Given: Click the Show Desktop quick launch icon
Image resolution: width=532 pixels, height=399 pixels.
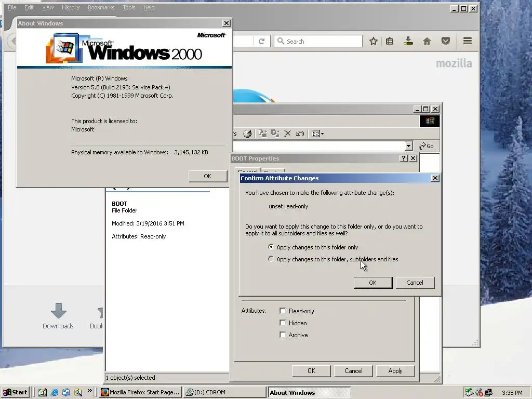Looking at the screenshot, I should click(42, 392).
